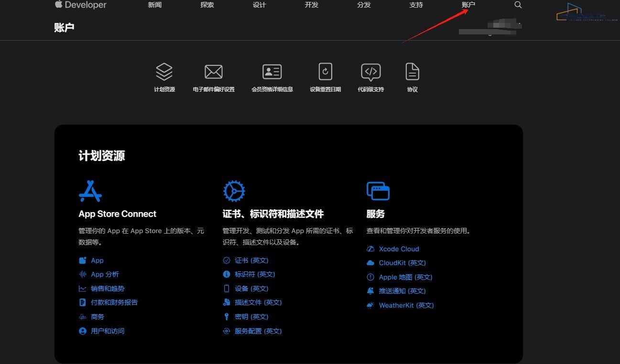Open the 探索 menu
620x364 pixels.
point(207,5)
